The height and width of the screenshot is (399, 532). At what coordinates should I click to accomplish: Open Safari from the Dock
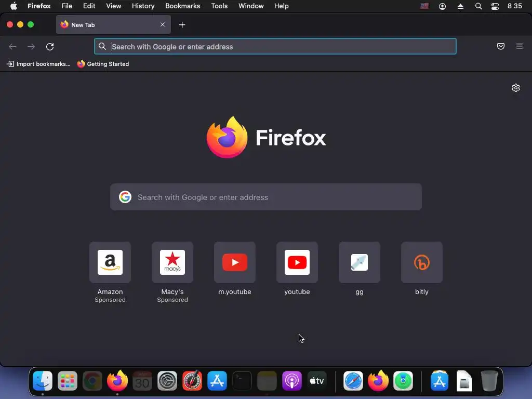(353, 381)
